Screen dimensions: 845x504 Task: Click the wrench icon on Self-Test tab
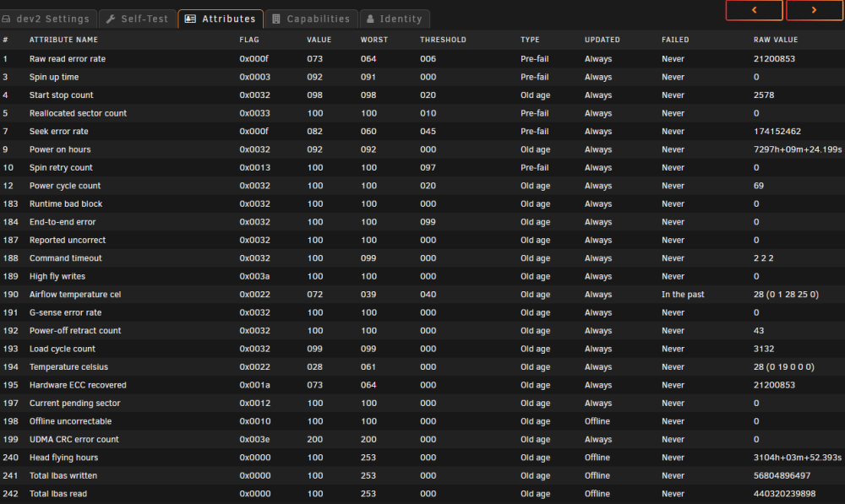tap(111, 19)
